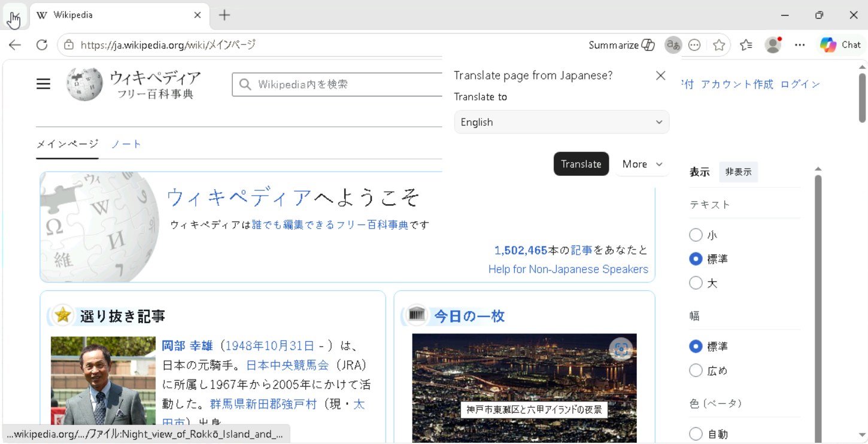Screen dimensions: 868x444
Task: Close the translate popup
Action: click(x=660, y=75)
